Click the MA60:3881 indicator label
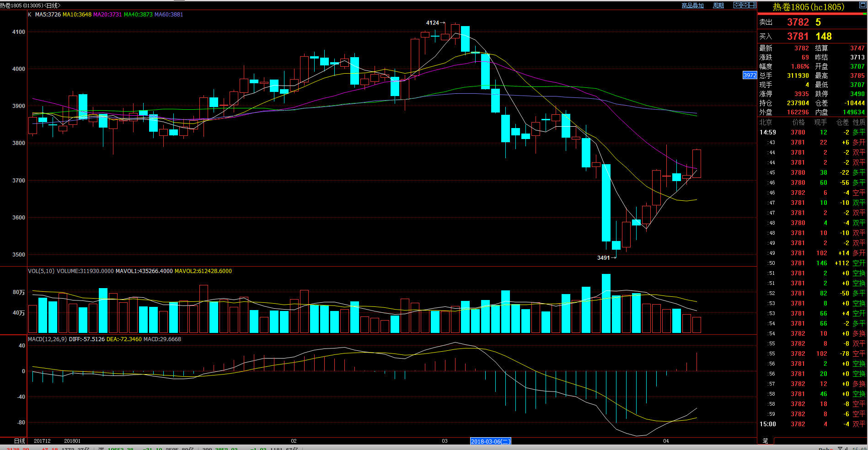 pos(169,15)
